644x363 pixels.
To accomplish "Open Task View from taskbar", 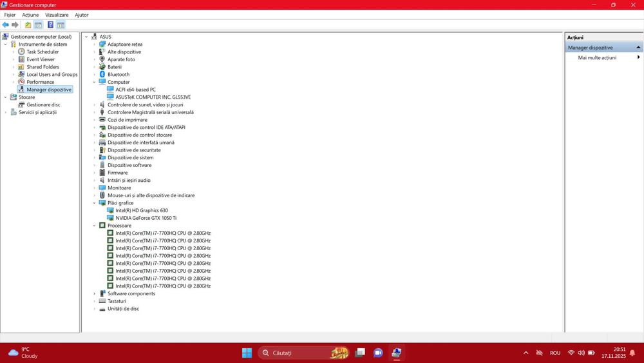I will pos(360,353).
